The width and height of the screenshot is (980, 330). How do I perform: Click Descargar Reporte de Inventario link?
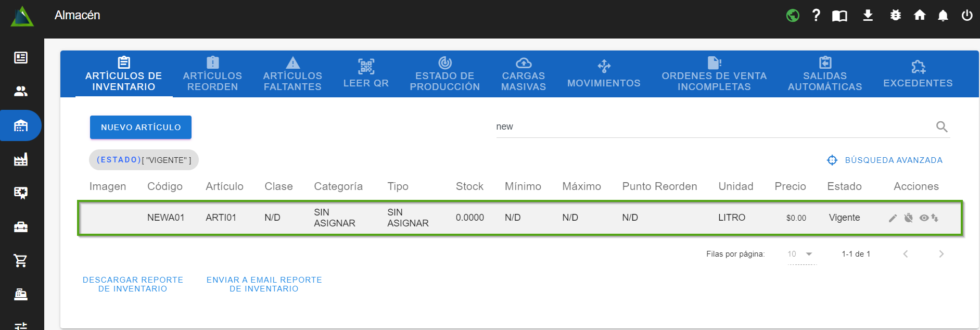pos(133,284)
